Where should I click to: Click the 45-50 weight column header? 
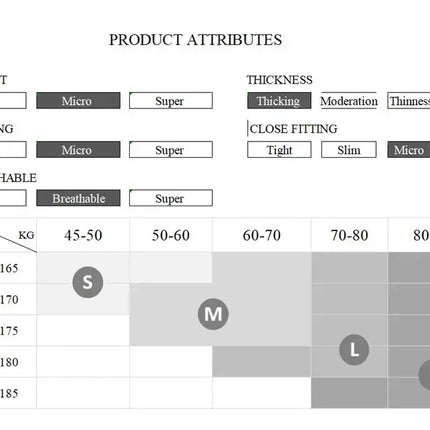83,235
